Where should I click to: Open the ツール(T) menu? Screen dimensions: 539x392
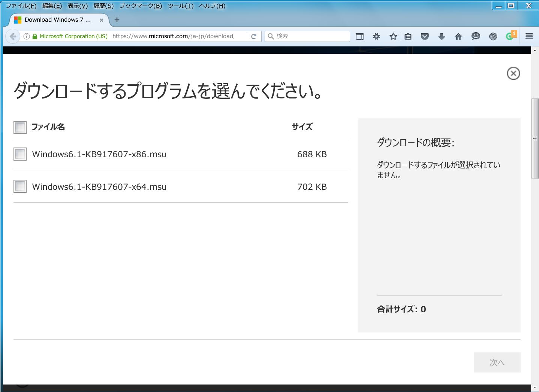point(181,6)
